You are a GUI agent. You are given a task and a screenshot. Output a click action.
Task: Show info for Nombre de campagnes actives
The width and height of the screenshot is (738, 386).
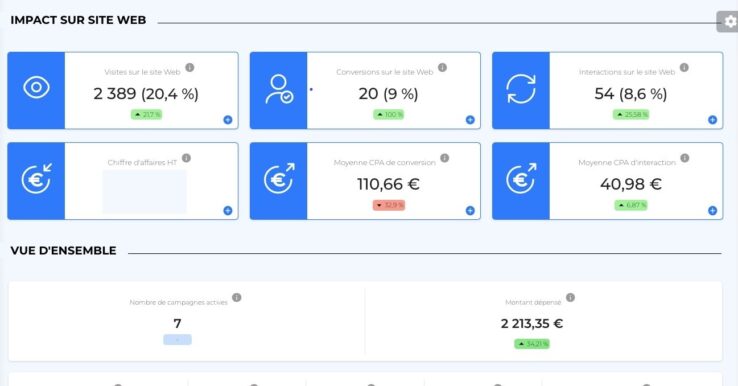pos(237,298)
